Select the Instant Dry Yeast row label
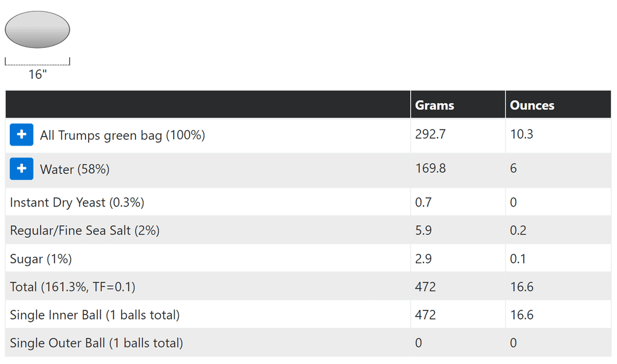Image resolution: width=617 pixels, height=364 pixels. [x=77, y=202]
